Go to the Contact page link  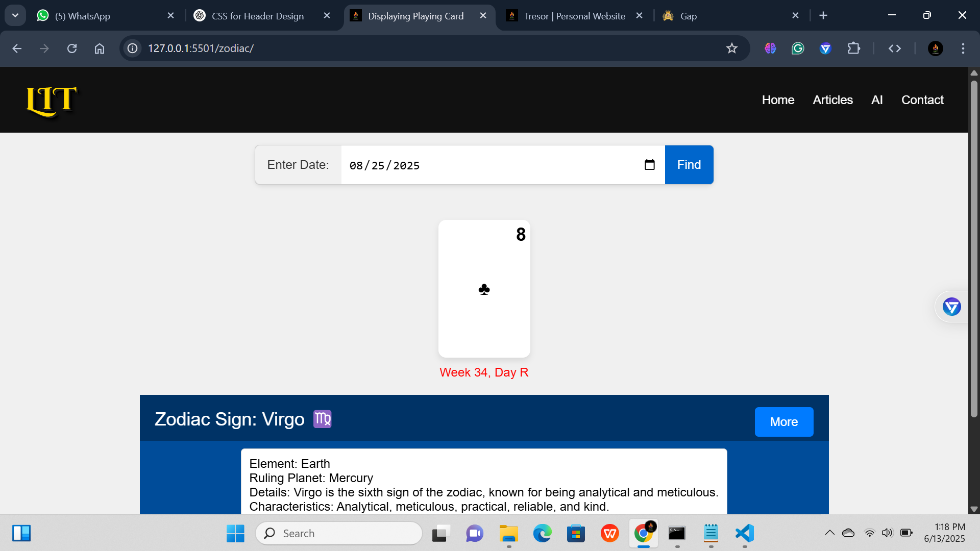click(x=922, y=100)
